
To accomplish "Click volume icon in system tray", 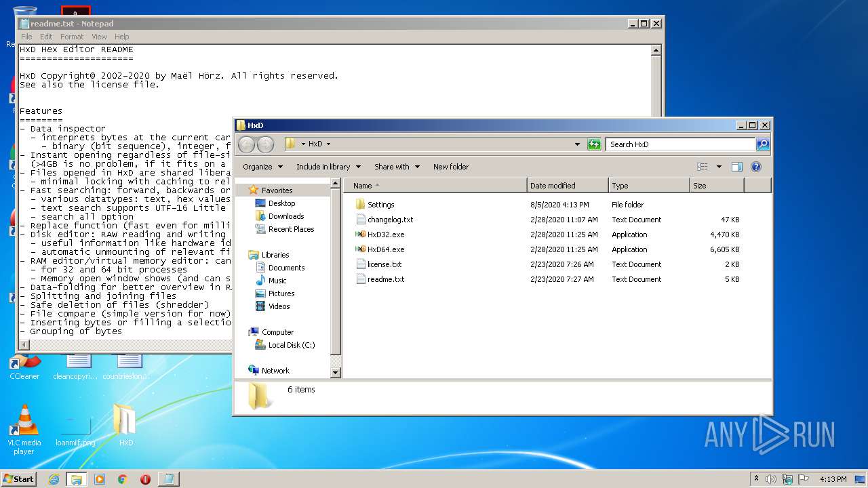I will (x=770, y=479).
